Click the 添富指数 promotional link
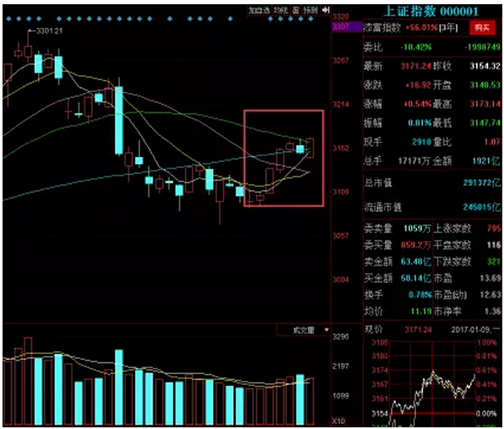Image resolution: width=504 pixels, height=429 pixels. [382, 28]
